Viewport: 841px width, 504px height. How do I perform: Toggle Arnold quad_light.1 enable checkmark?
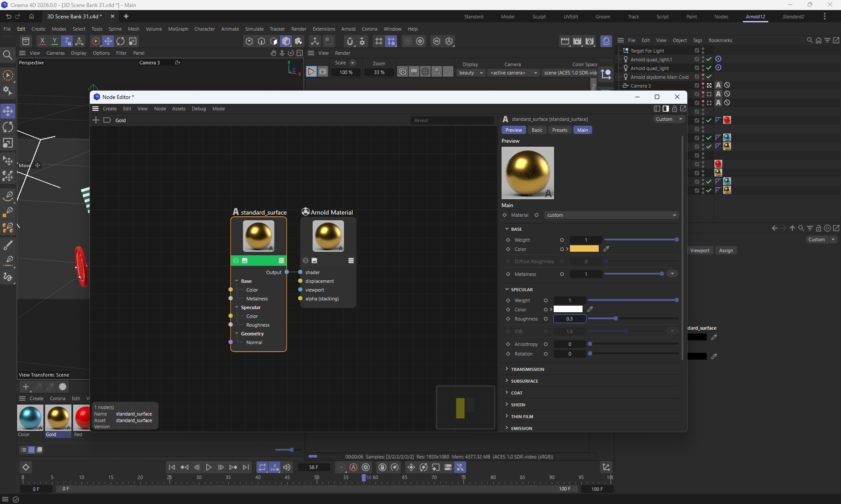tap(709, 59)
